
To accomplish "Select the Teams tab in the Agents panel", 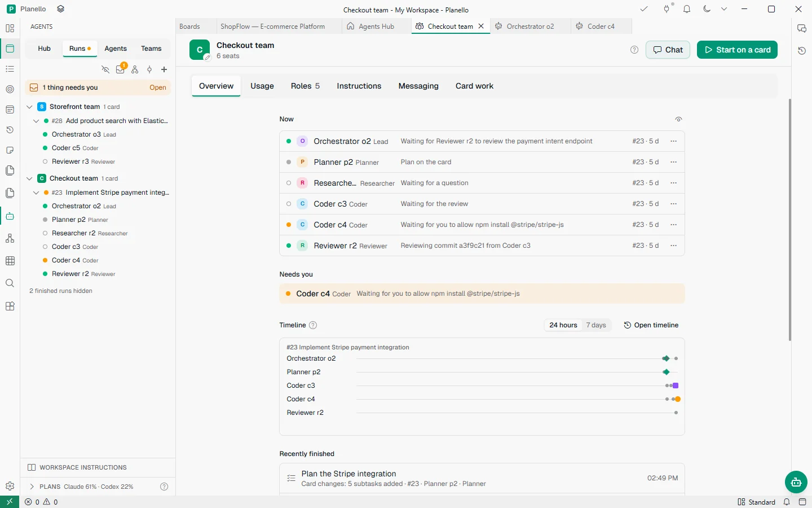I will pos(151,49).
